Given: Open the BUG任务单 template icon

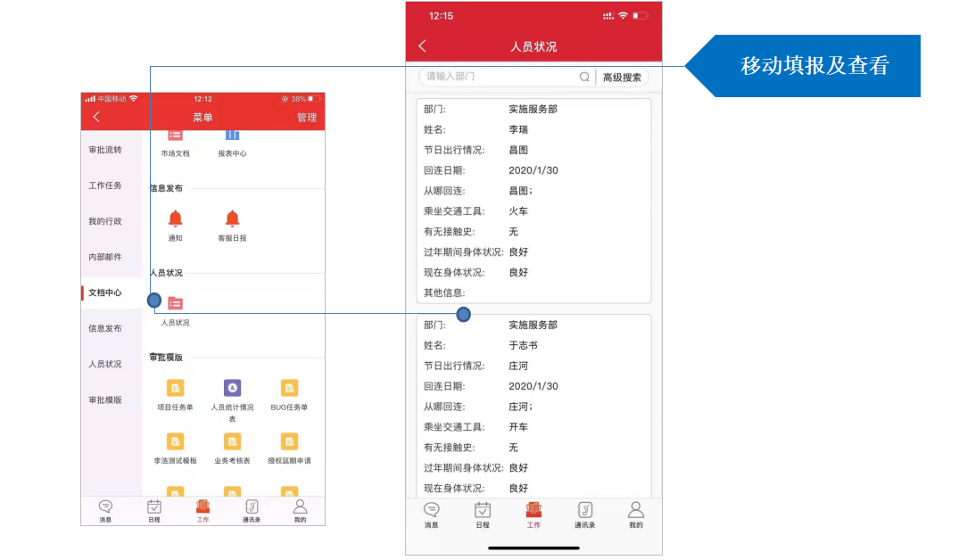Looking at the screenshot, I should point(289,388).
